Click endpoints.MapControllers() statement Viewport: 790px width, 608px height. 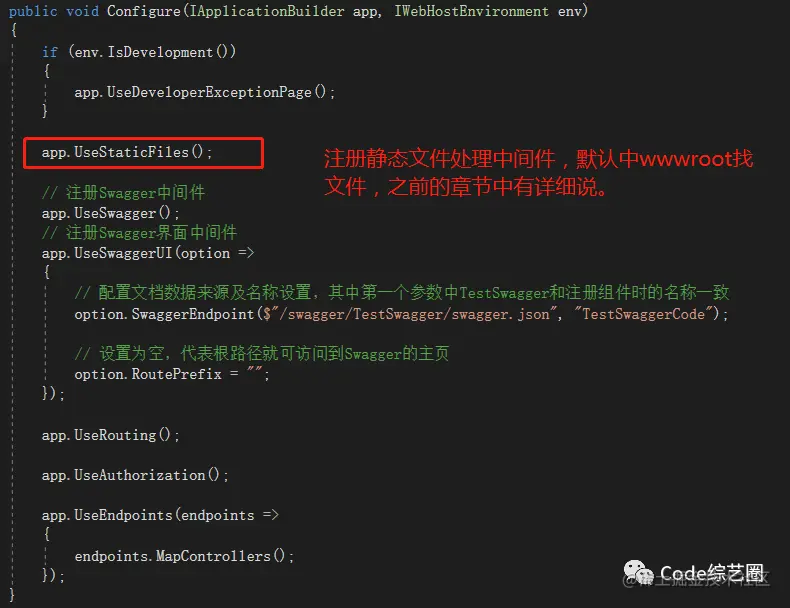coord(184,556)
